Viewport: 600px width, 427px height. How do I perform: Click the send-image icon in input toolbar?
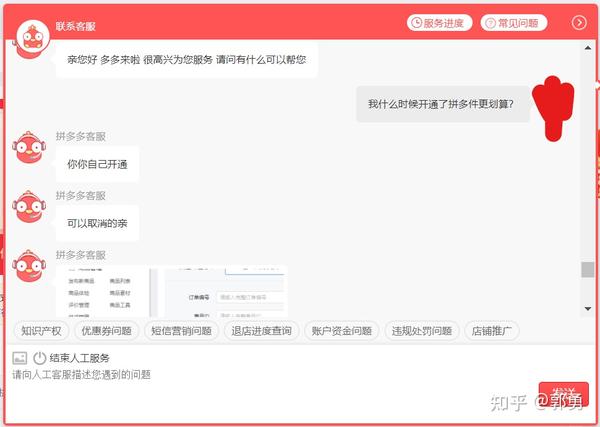pos(20,358)
